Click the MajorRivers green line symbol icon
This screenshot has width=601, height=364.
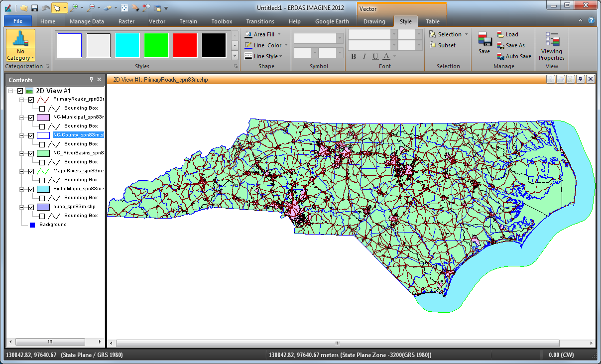[x=44, y=171]
